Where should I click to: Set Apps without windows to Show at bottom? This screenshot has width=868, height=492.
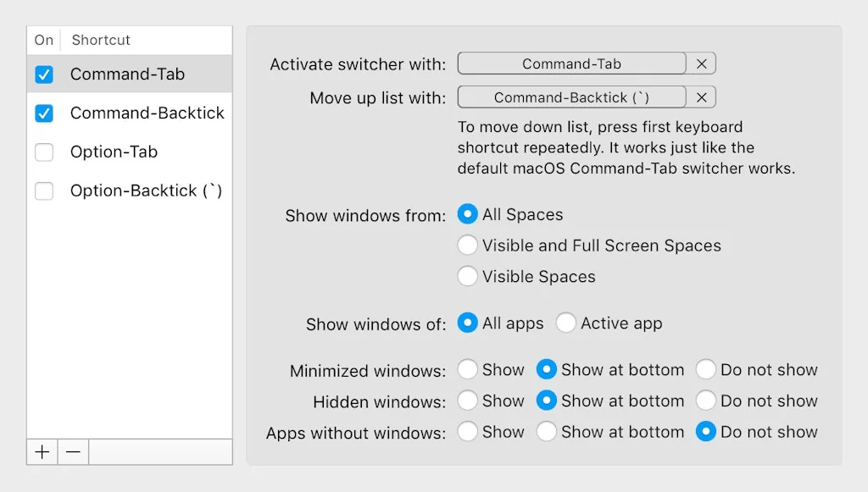coord(547,432)
